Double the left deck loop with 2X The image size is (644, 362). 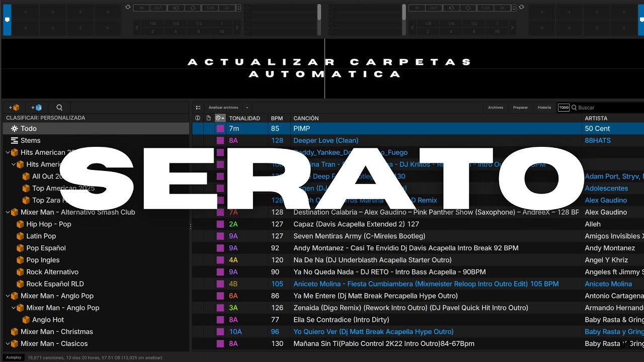coord(227,8)
